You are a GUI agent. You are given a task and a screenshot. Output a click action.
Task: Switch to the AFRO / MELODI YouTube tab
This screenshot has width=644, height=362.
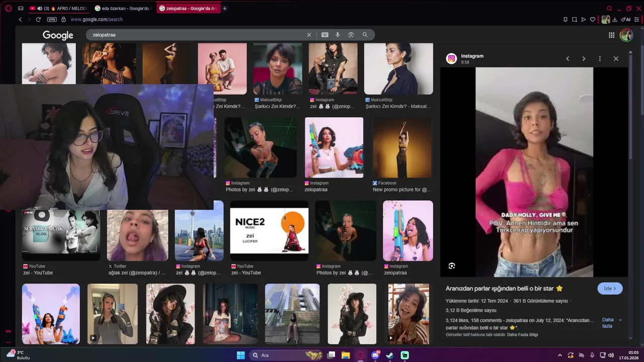[58, 9]
